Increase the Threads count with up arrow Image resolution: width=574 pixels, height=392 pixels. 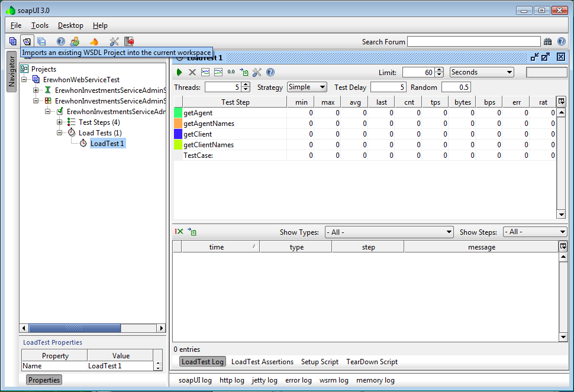point(246,85)
